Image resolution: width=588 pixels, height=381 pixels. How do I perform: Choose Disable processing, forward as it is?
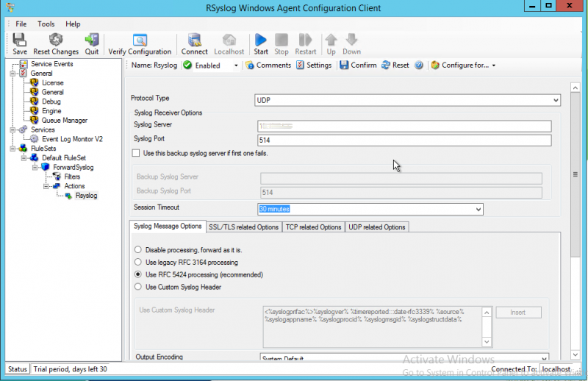[x=138, y=250]
